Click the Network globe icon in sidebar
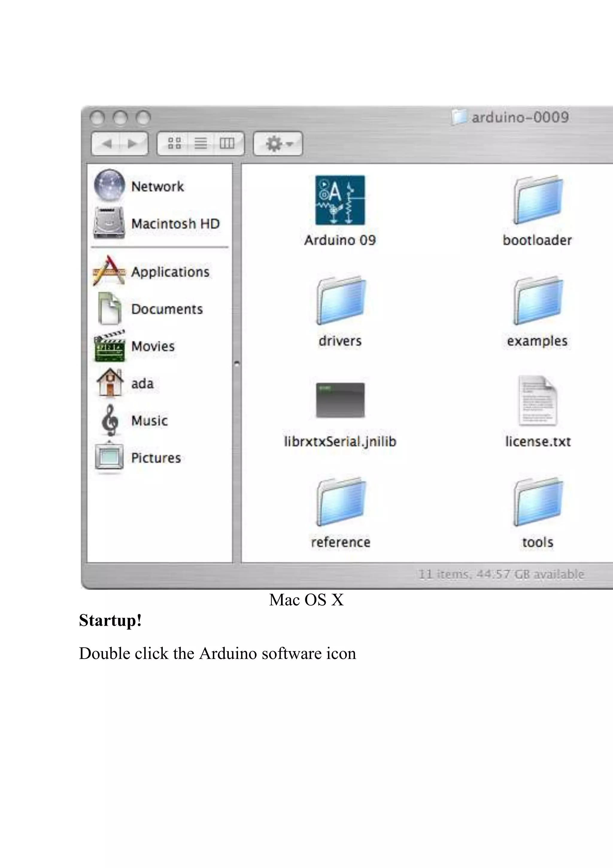Image resolution: width=613 pixels, height=868 pixels. pos(109,185)
